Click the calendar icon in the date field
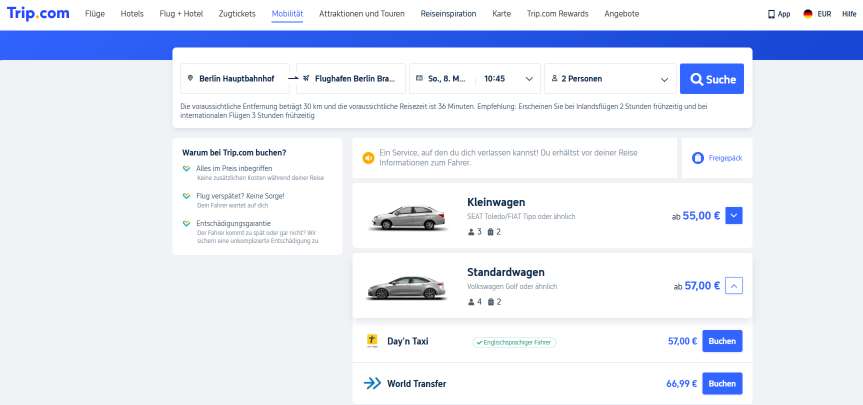This screenshot has height=405, width=863. pyautogui.click(x=419, y=79)
